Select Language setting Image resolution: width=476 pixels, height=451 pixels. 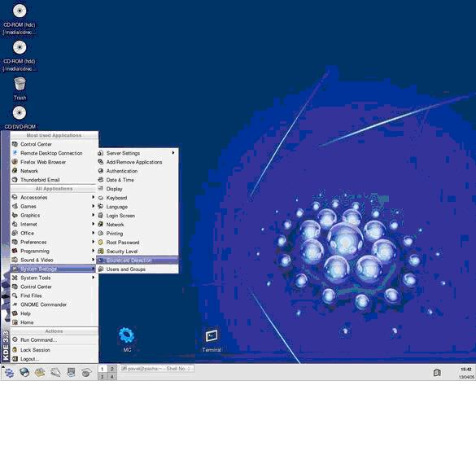tap(138, 207)
